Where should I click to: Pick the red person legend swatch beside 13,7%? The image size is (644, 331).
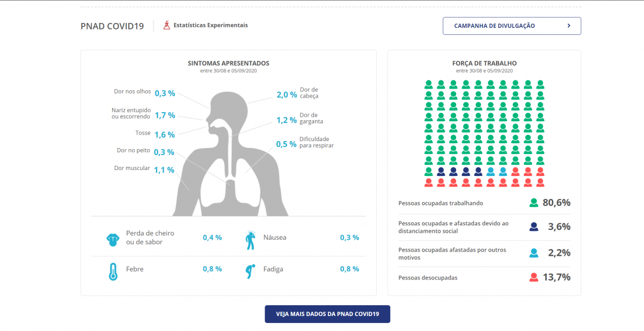[x=533, y=277]
